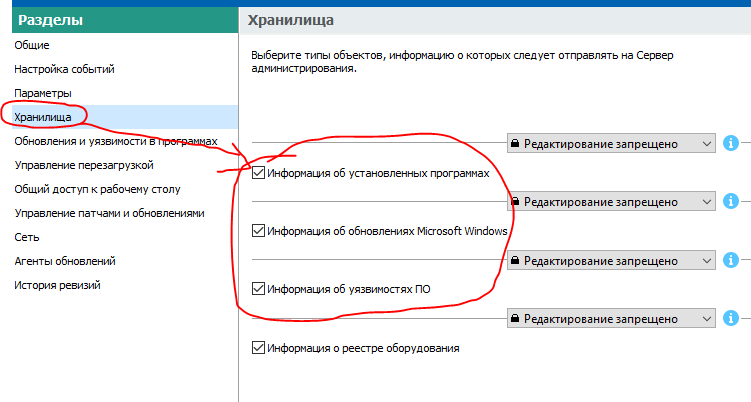Open the info icon above 'Информация об уязвимостях ПО'
751x402 pixels.
coord(730,260)
